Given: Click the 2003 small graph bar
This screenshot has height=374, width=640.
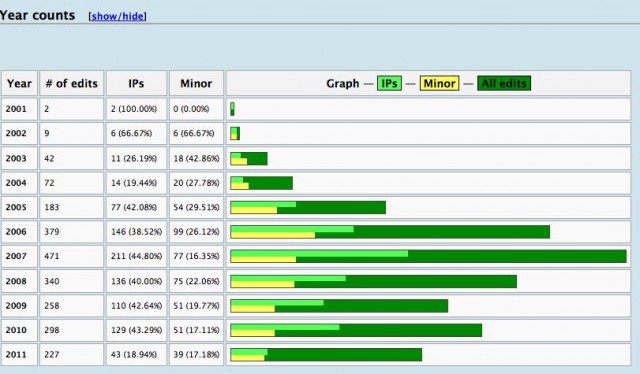Looking at the screenshot, I should [x=249, y=158].
